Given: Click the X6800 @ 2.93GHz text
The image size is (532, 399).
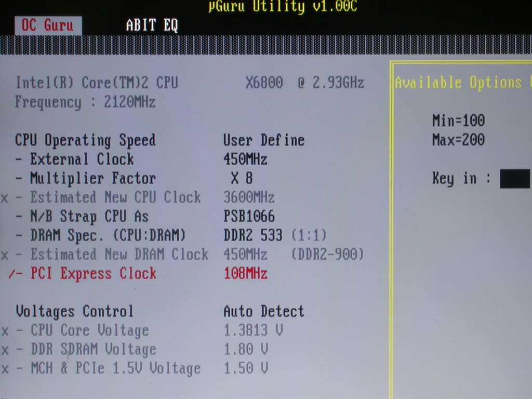Looking at the screenshot, I should point(304,83).
